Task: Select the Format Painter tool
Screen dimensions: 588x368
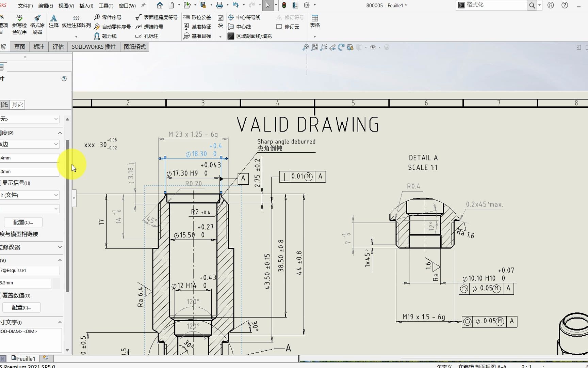Action: [x=37, y=25]
